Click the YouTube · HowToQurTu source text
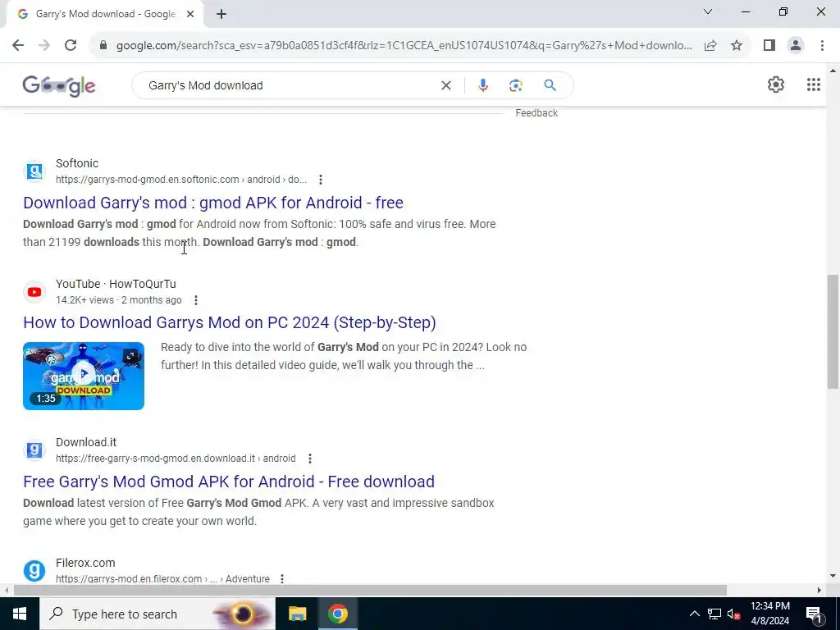 [x=116, y=284]
